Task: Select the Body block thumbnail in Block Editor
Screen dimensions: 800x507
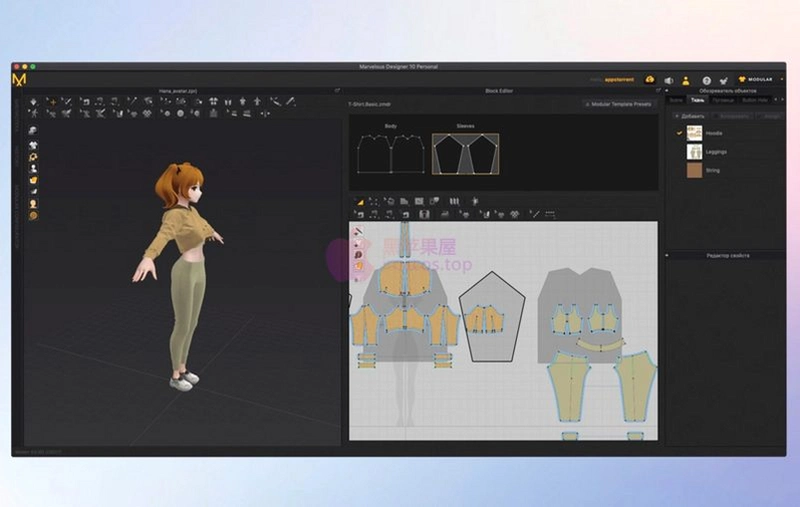Action: coord(391,154)
